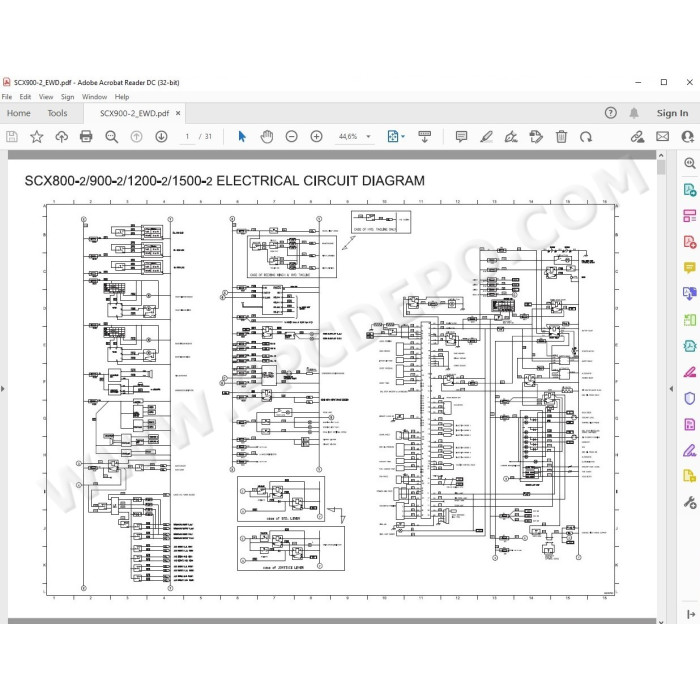
Task: Zoom out with minus button
Action: point(292,137)
